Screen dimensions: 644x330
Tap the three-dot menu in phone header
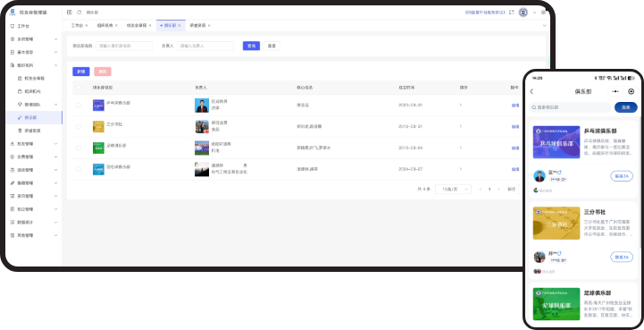[615, 91]
